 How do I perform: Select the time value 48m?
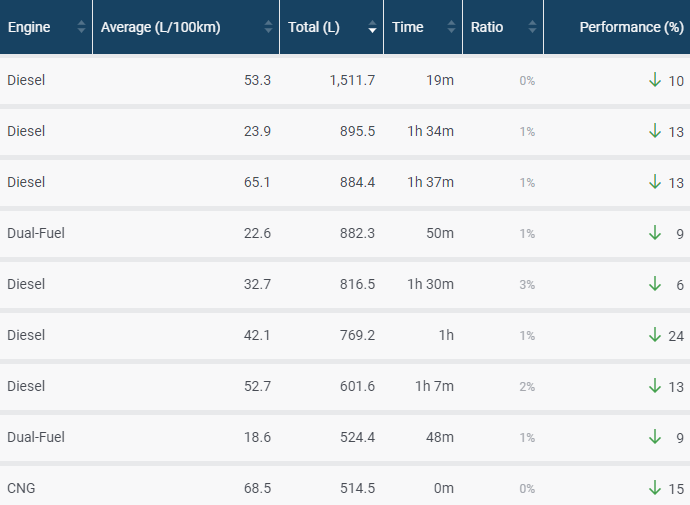point(440,437)
